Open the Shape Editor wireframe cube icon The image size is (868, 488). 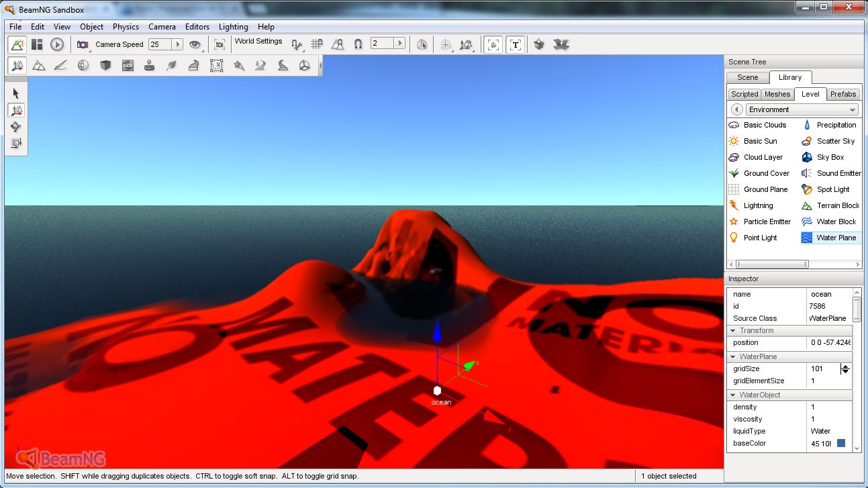point(305,65)
